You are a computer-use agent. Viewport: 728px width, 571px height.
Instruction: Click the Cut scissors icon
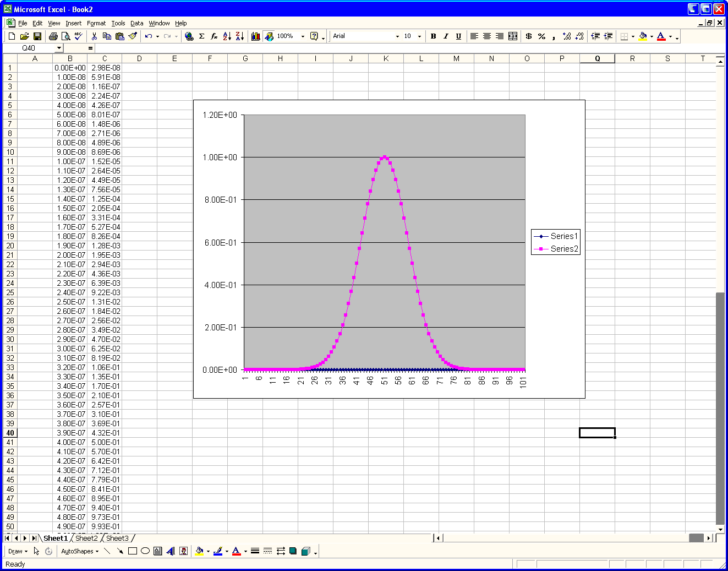point(94,36)
